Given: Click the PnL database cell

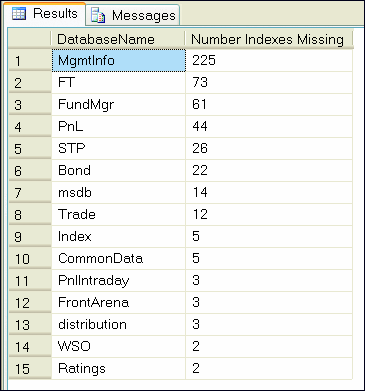Looking at the screenshot, I should [x=118, y=127].
